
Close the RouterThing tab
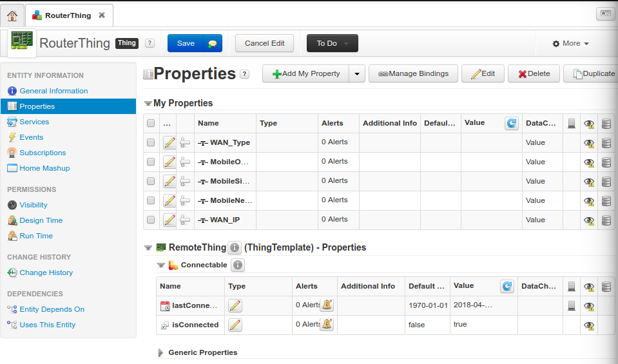102,15
